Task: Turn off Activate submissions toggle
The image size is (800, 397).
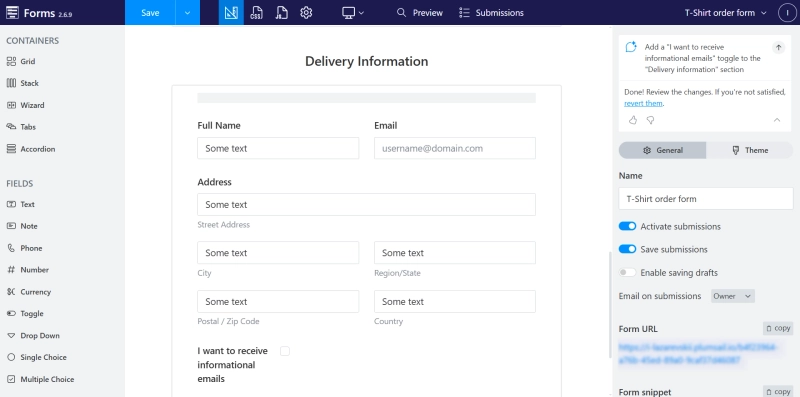Action: tap(627, 226)
